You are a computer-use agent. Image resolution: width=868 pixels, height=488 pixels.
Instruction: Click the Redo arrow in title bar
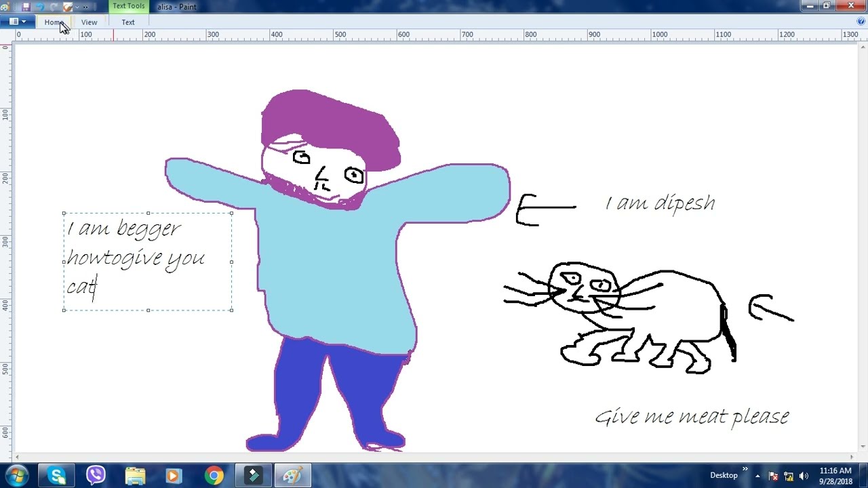[54, 7]
